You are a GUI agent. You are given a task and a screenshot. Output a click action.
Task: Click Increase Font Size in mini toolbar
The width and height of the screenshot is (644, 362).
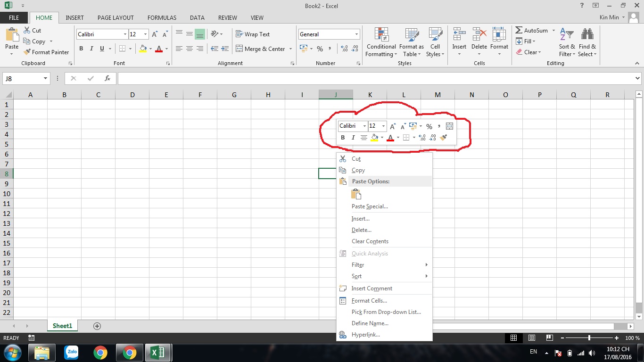pos(393,126)
